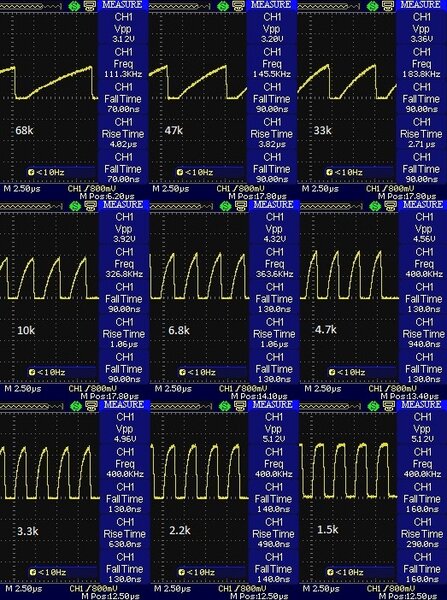
Task: Click the <10Hz counter icon in 33k panel
Action: 329,173
